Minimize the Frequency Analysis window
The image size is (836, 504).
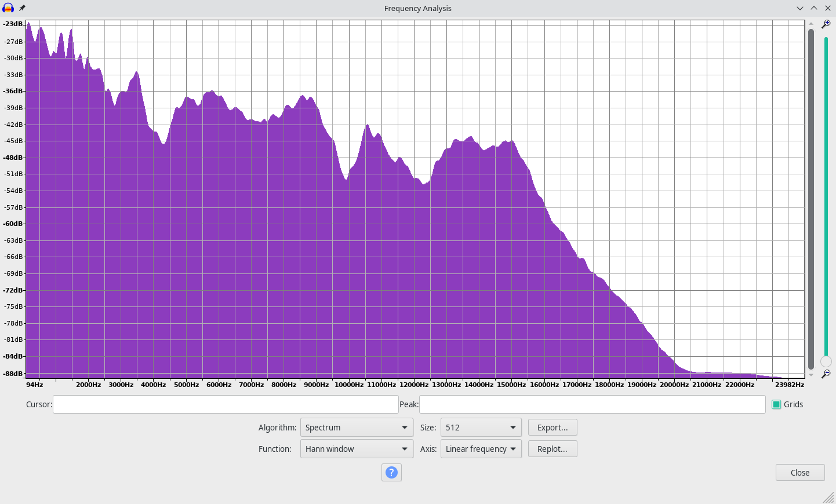tap(800, 8)
